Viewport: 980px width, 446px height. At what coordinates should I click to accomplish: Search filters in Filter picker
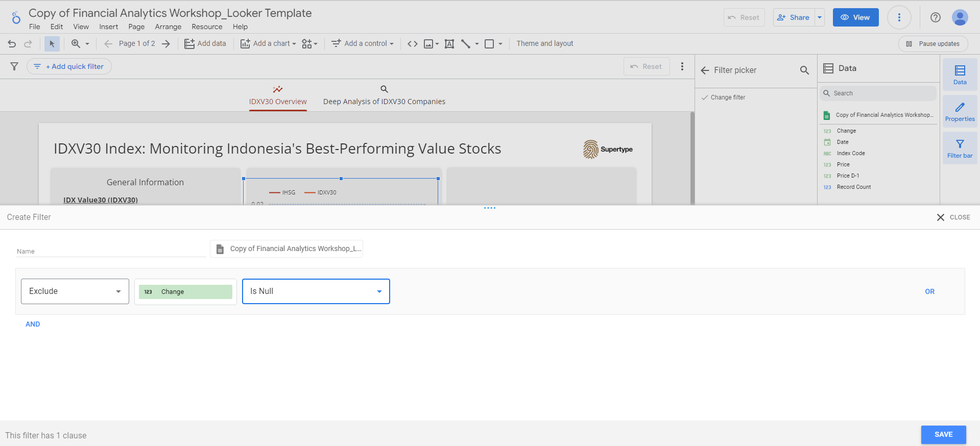804,70
